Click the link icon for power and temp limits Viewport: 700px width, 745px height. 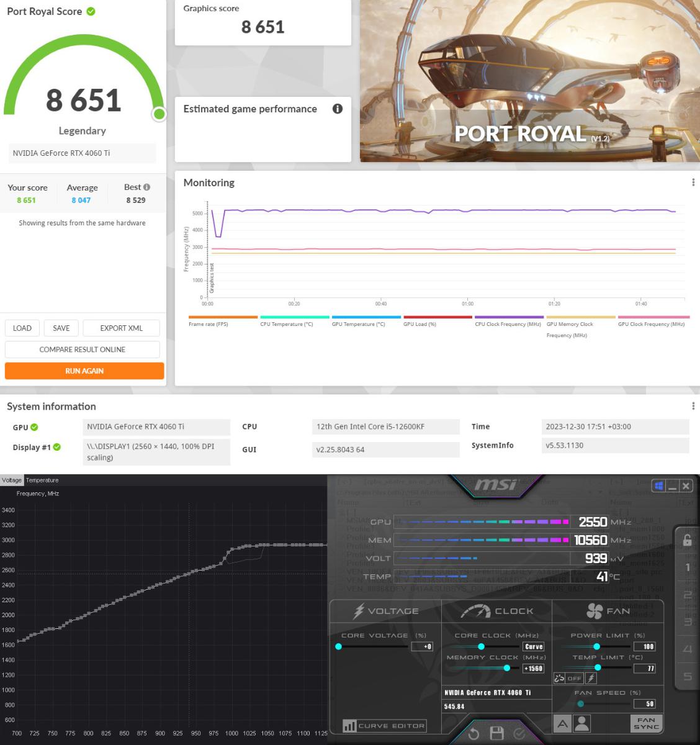(559, 679)
